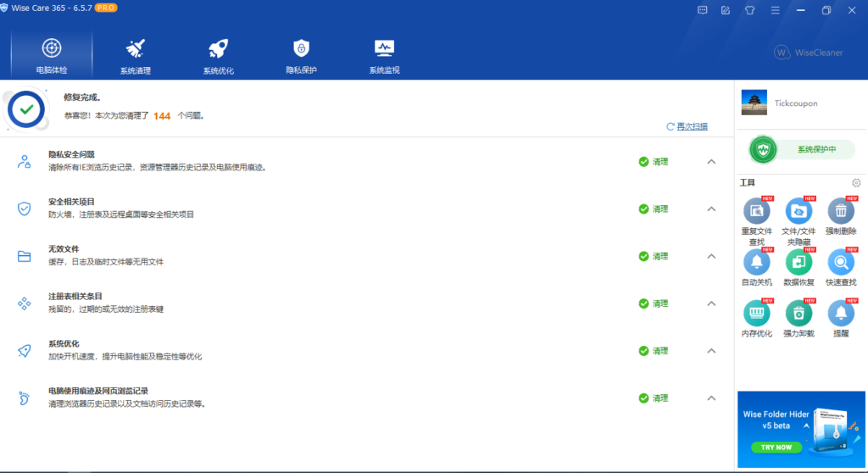This screenshot has height=473, width=868.
Task: Open the 提醒 reminder tool
Action: (x=841, y=318)
